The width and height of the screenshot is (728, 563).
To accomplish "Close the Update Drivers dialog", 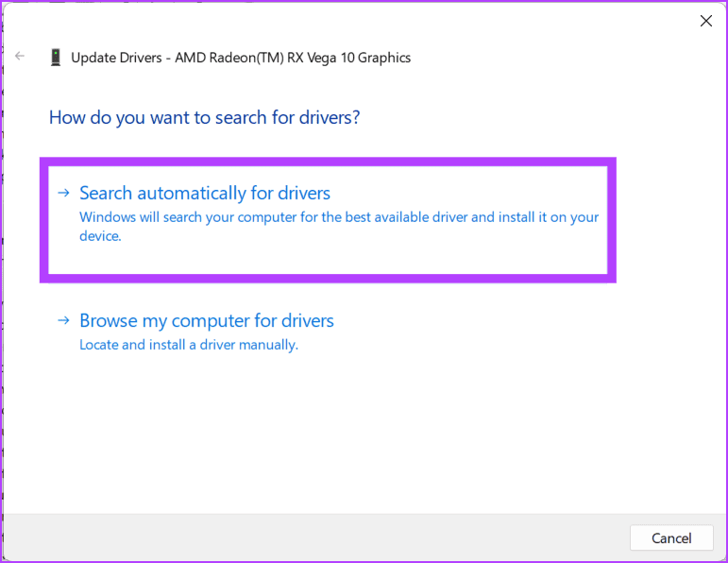I will [x=705, y=21].
